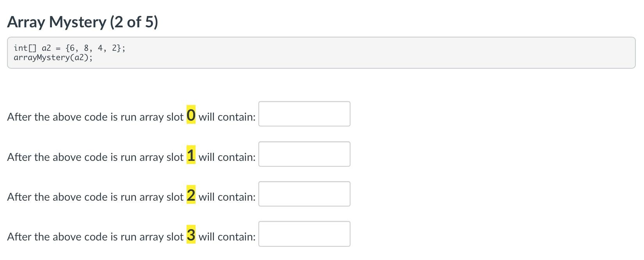Click the text 'will contain:' beside slot 0
644x260 pixels.
[227, 116]
